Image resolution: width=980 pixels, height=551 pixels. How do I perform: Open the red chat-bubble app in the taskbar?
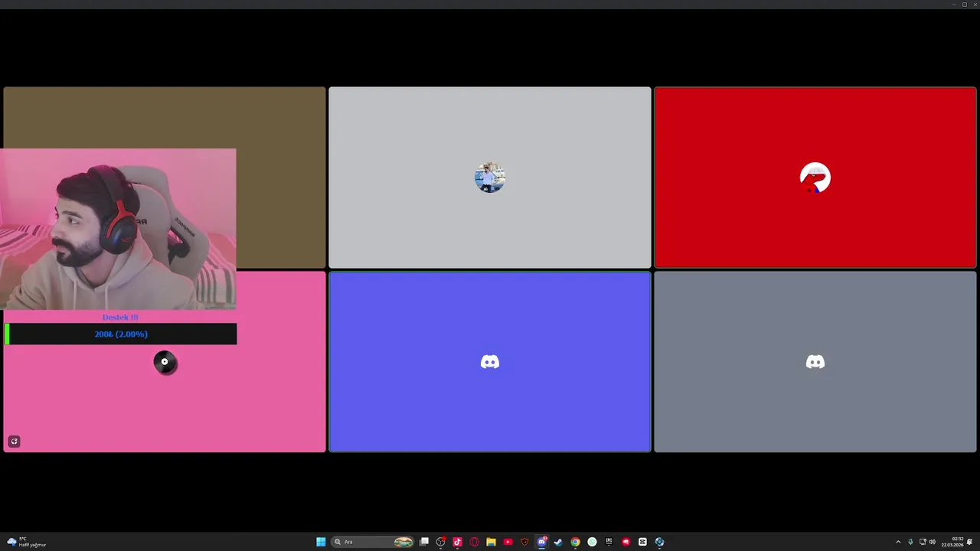coord(626,542)
